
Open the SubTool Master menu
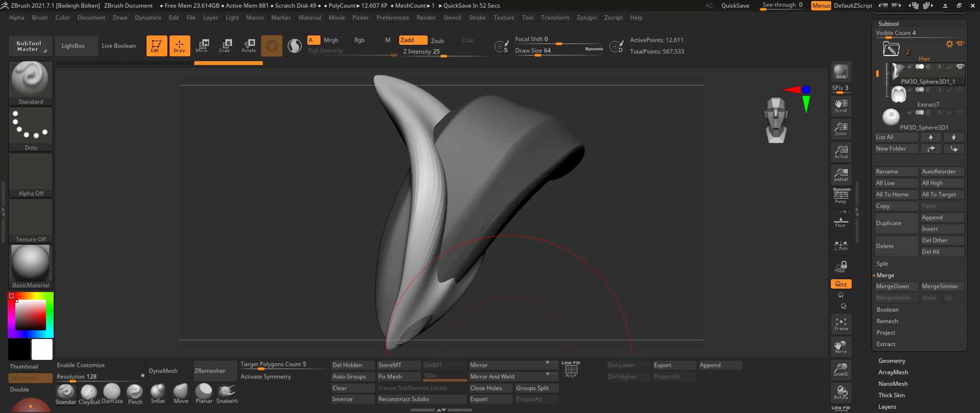click(30, 46)
